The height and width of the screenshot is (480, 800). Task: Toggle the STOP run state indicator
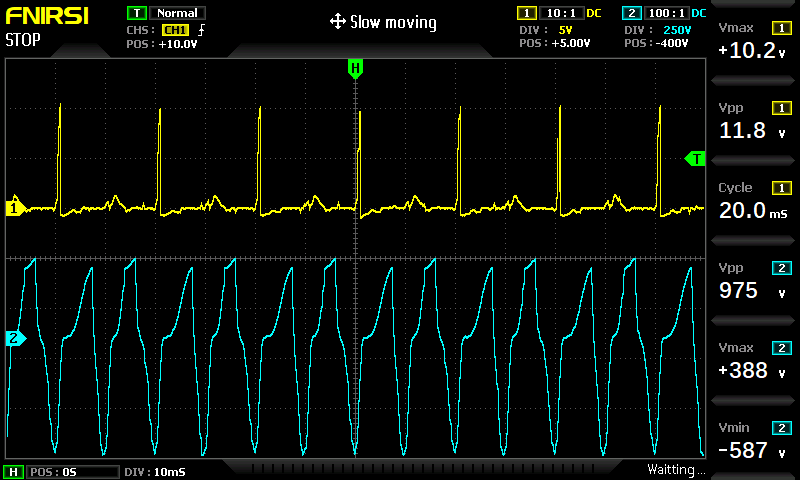click(x=24, y=40)
